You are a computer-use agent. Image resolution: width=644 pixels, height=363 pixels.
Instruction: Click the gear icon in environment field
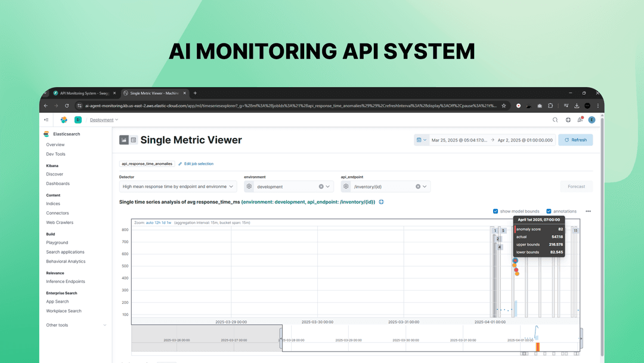pos(249,186)
